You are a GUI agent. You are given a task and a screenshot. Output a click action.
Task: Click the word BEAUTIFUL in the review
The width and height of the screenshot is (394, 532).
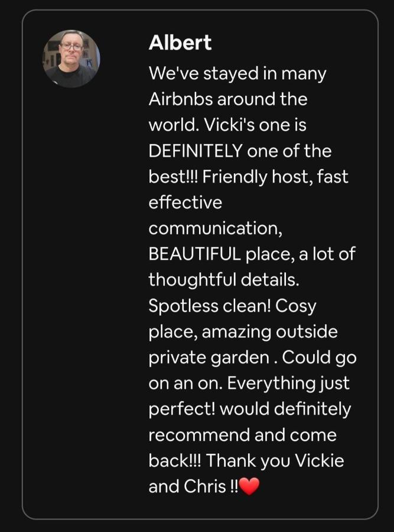[194, 254]
